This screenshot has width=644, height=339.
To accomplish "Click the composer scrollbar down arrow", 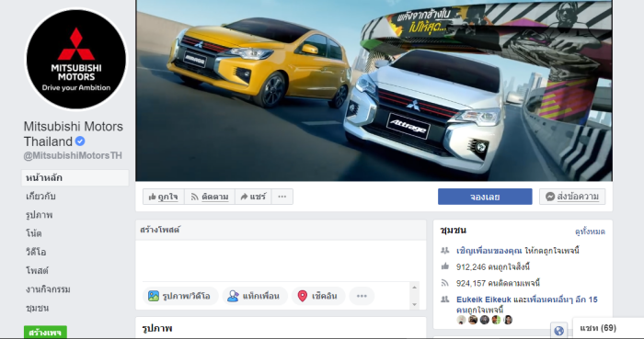I will coord(414,305).
